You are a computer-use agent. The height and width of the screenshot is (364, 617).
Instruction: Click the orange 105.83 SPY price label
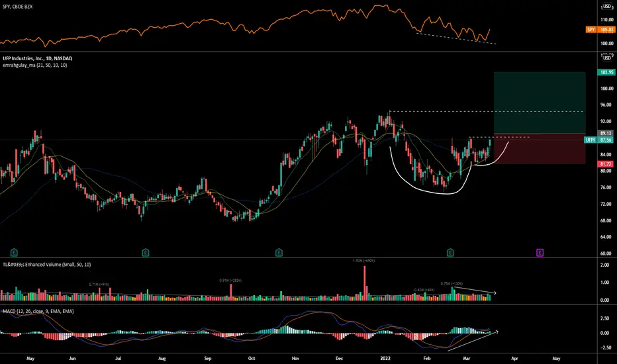click(606, 30)
